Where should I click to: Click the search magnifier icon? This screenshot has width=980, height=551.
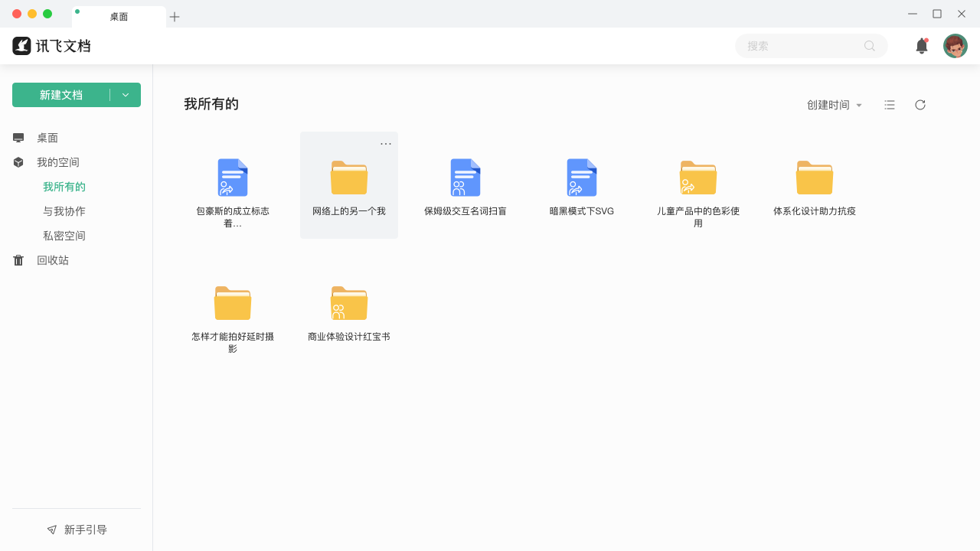[870, 46]
